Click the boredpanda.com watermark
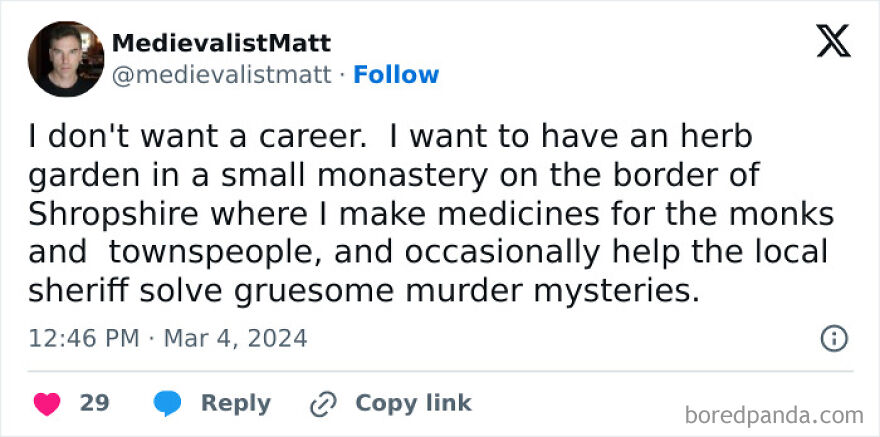The height and width of the screenshot is (437, 880). tap(776, 414)
